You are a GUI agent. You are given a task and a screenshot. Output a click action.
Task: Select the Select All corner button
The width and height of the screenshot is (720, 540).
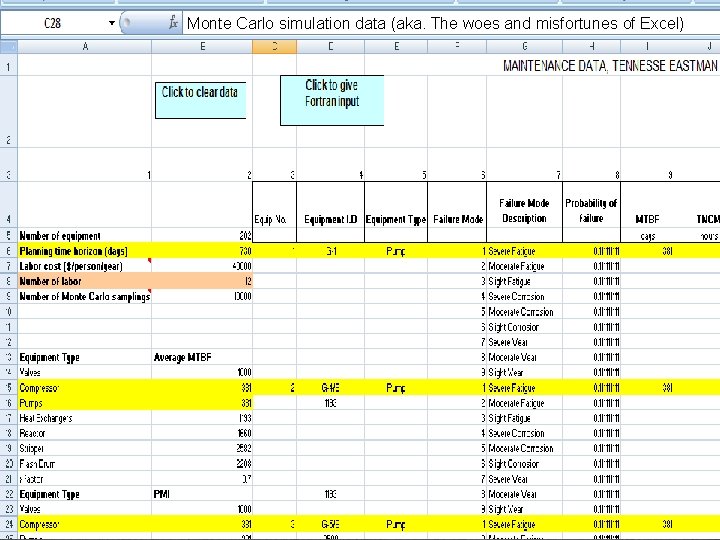[9, 46]
